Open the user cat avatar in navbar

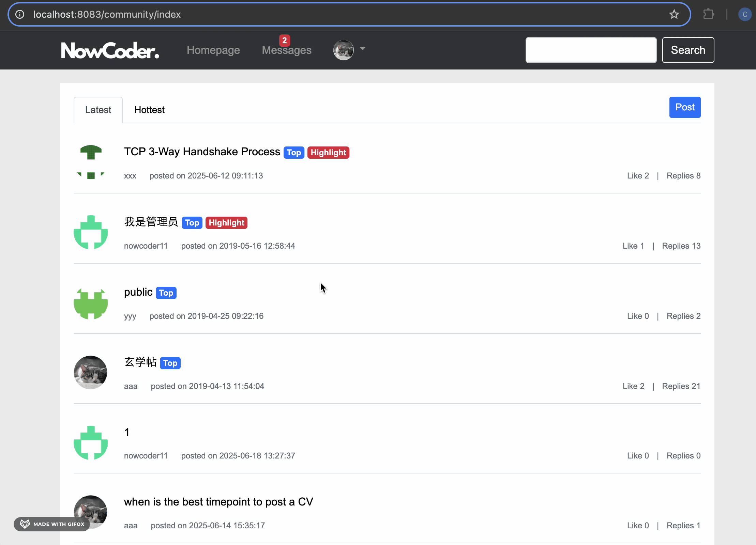pos(343,50)
